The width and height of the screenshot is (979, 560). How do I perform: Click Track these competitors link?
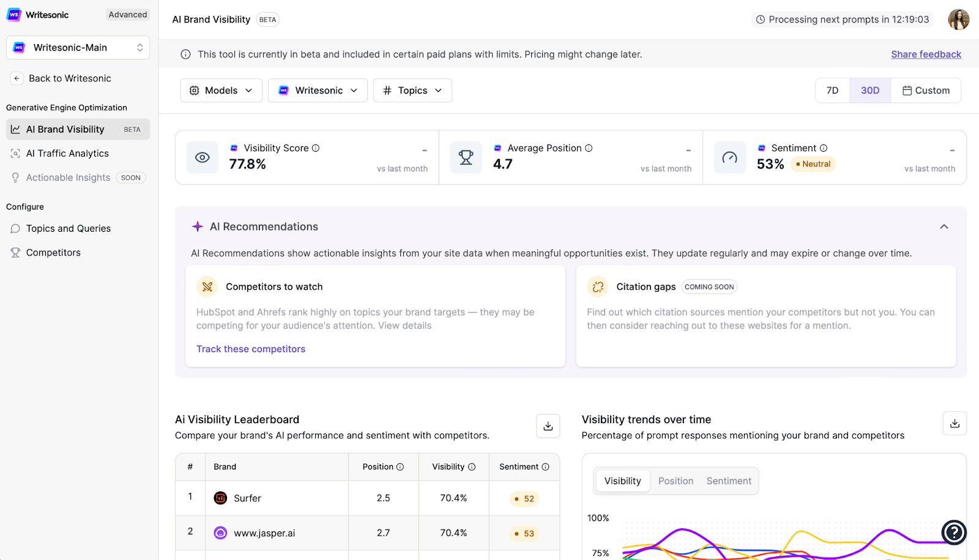point(251,349)
